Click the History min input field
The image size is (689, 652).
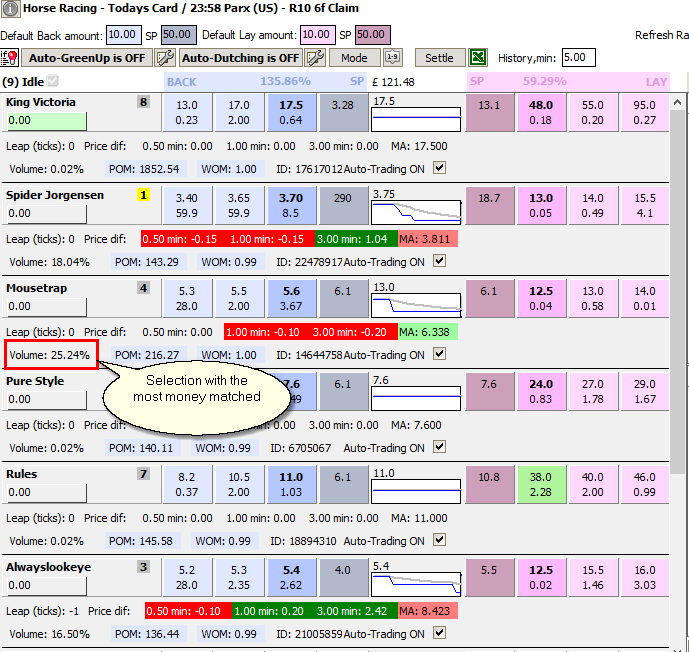pos(578,58)
